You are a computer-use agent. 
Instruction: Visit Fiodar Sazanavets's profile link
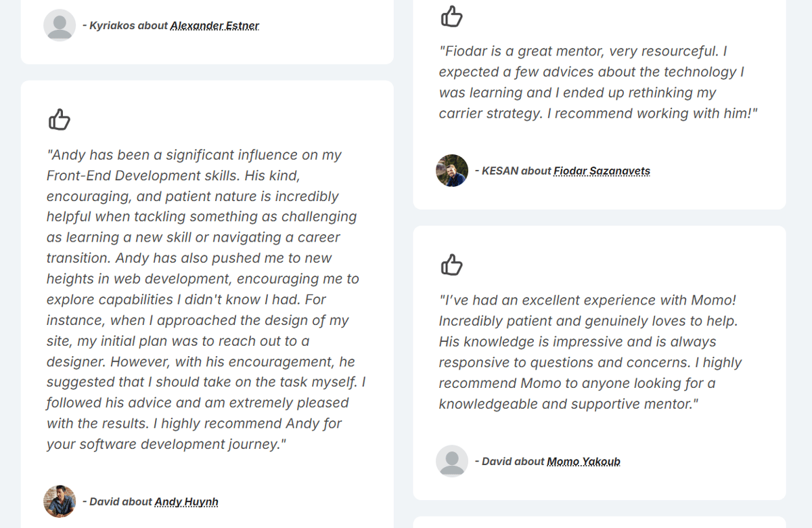coord(602,171)
